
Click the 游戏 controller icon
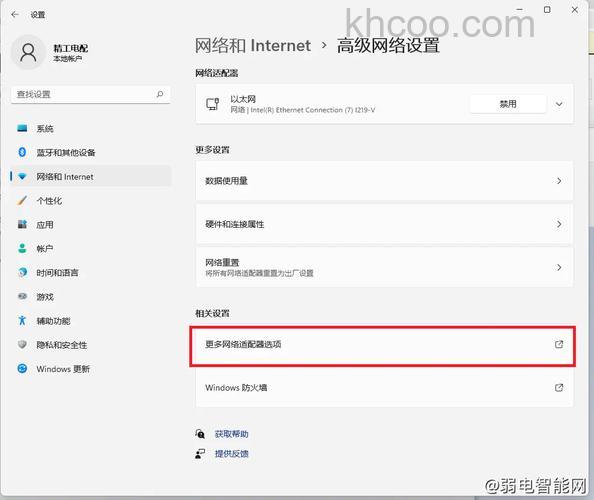[22, 296]
